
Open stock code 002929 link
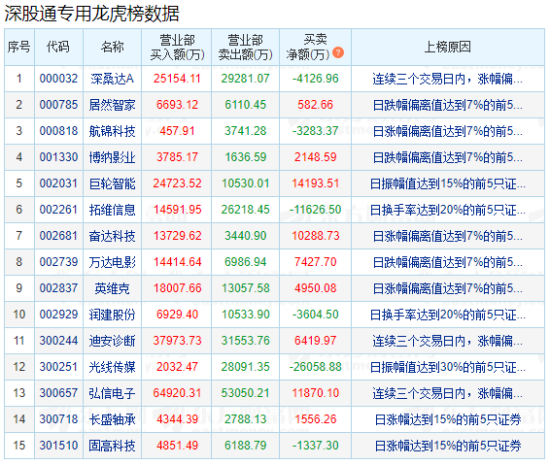click(x=59, y=315)
